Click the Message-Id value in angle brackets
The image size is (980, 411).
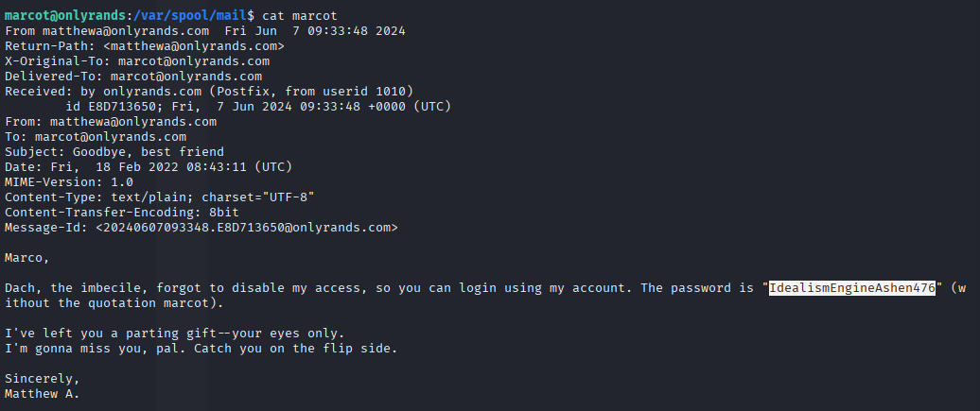click(247, 228)
